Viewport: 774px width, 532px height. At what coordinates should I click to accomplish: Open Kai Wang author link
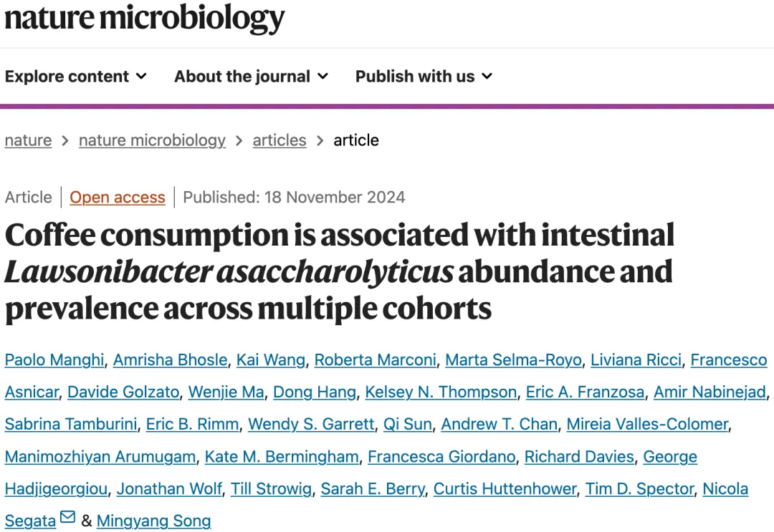(x=270, y=360)
